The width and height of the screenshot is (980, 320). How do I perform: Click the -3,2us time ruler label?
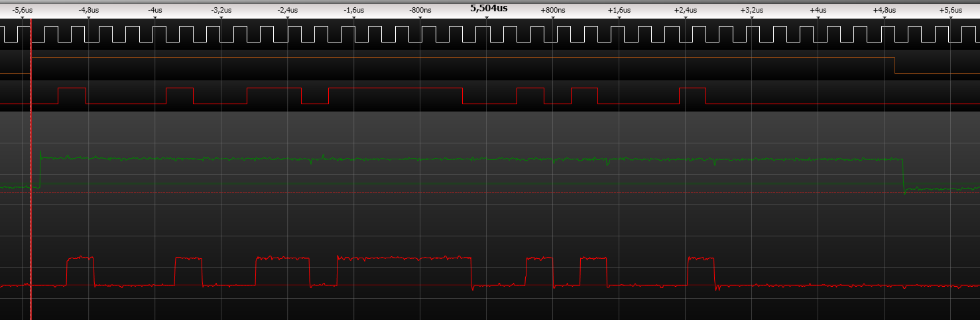[x=221, y=10]
